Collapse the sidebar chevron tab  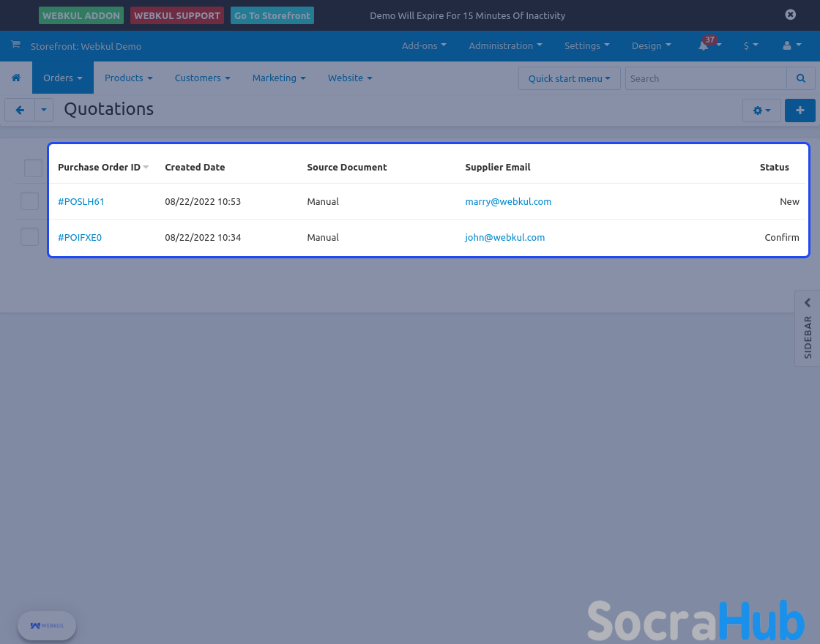click(x=808, y=303)
